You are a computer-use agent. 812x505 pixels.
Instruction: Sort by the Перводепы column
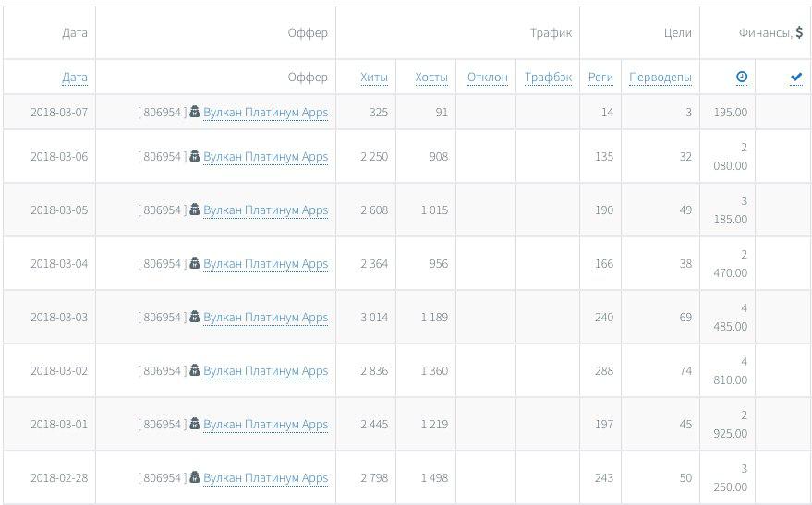point(661,78)
